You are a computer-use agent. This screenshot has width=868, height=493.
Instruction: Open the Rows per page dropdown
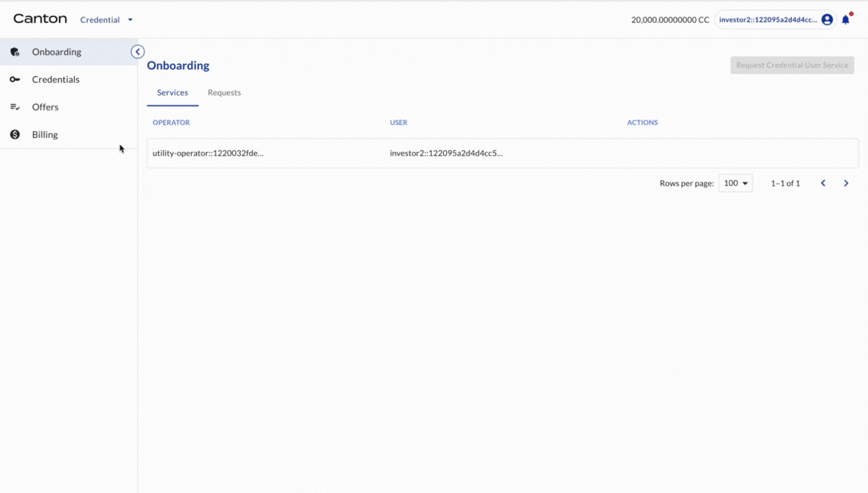pyautogui.click(x=735, y=184)
